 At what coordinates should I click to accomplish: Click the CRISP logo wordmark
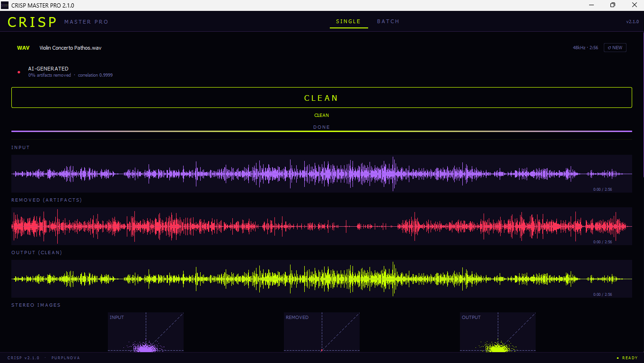[31, 21]
